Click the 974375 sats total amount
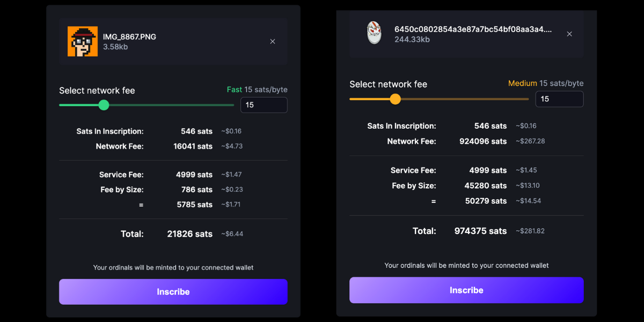The height and width of the screenshot is (322, 644). point(480,231)
